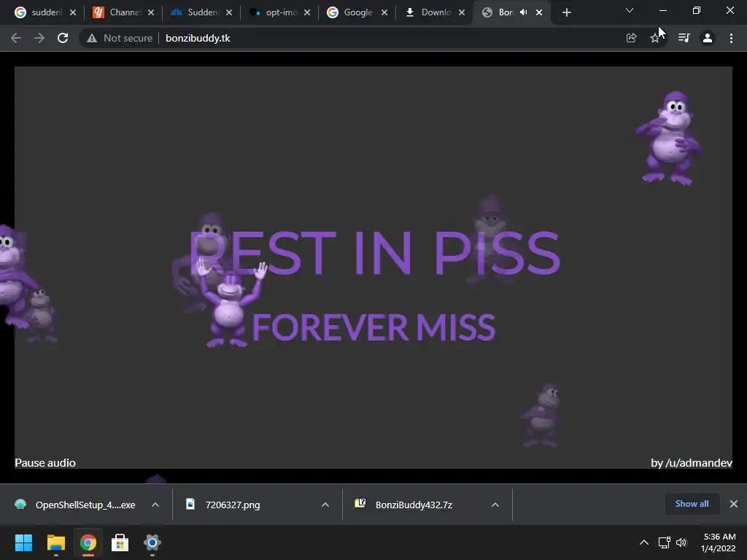Reload the bonzibuddy.tk page

(63, 38)
